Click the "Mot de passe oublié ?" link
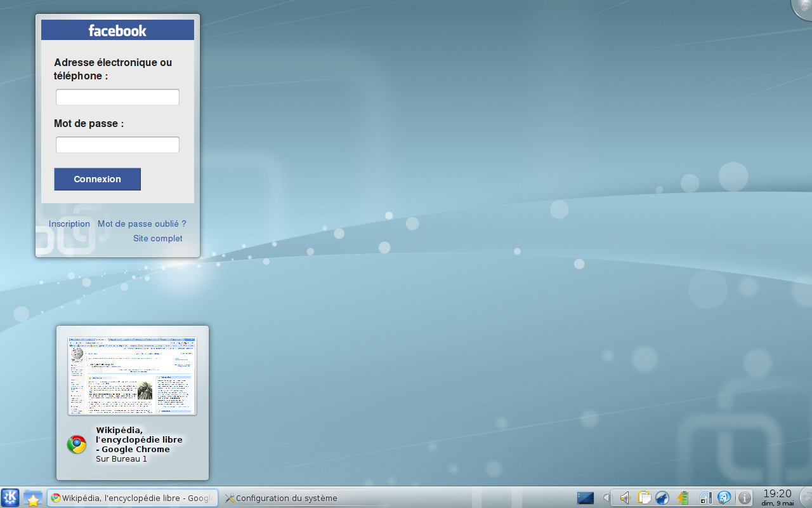This screenshot has width=812, height=508. tap(141, 224)
